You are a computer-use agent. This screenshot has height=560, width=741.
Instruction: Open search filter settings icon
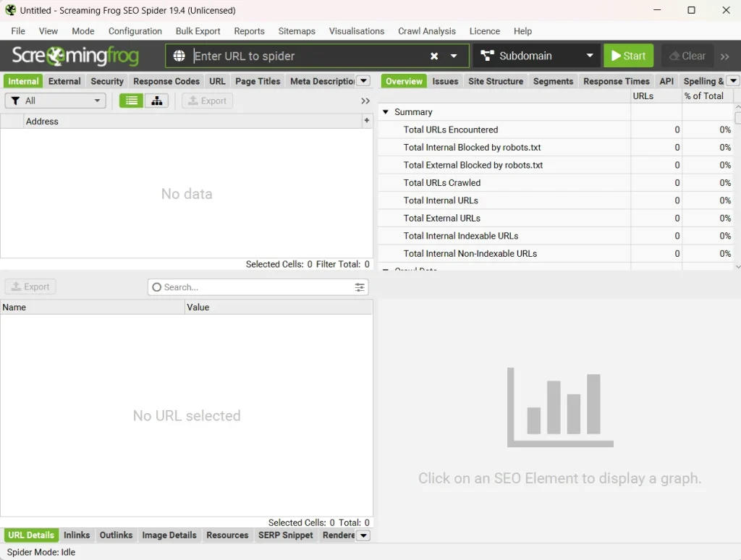(360, 287)
